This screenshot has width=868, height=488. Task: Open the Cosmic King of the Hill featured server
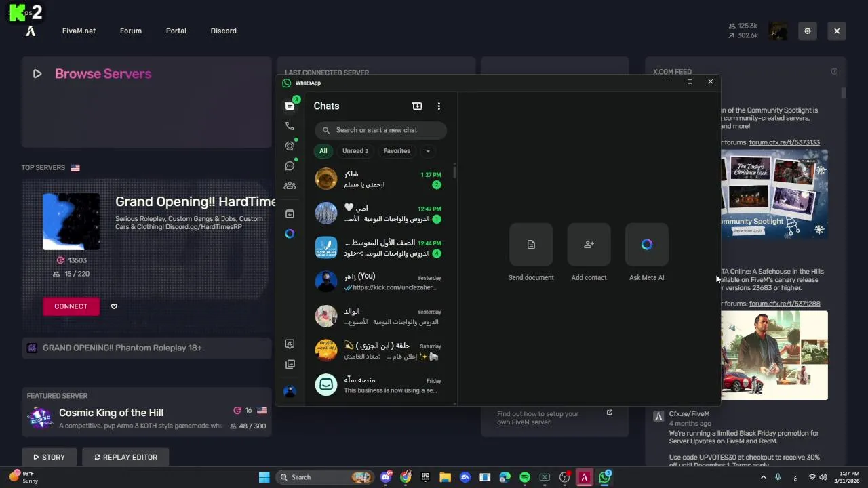click(x=146, y=419)
